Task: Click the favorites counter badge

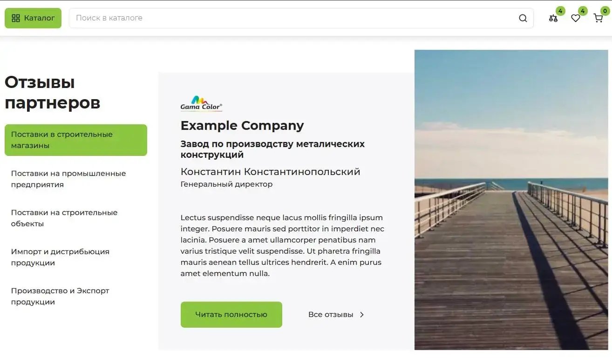Action: tap(583, 11)
